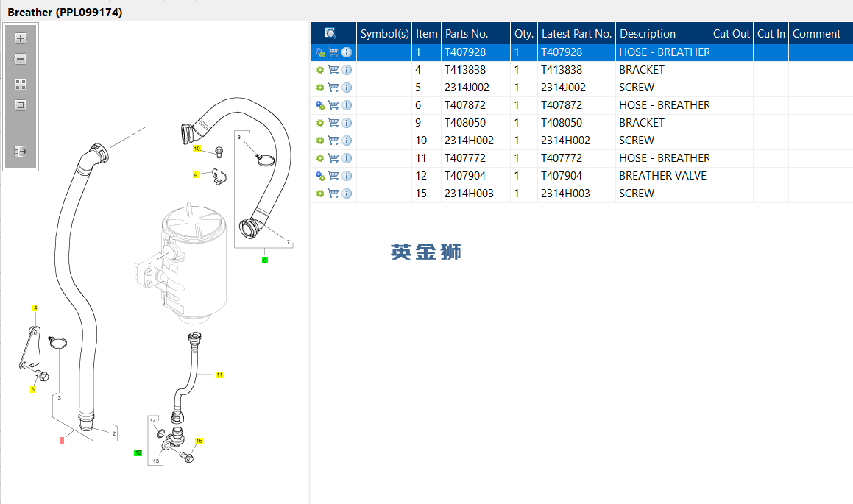Add T413838 bracket to cart

coord(333,70)
